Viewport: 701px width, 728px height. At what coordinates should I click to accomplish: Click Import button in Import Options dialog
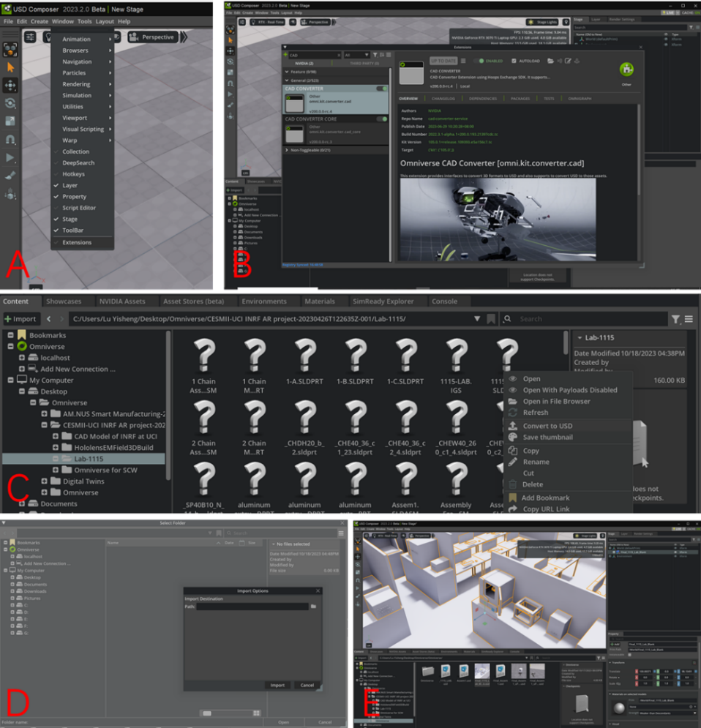click(x=277, y=686)
